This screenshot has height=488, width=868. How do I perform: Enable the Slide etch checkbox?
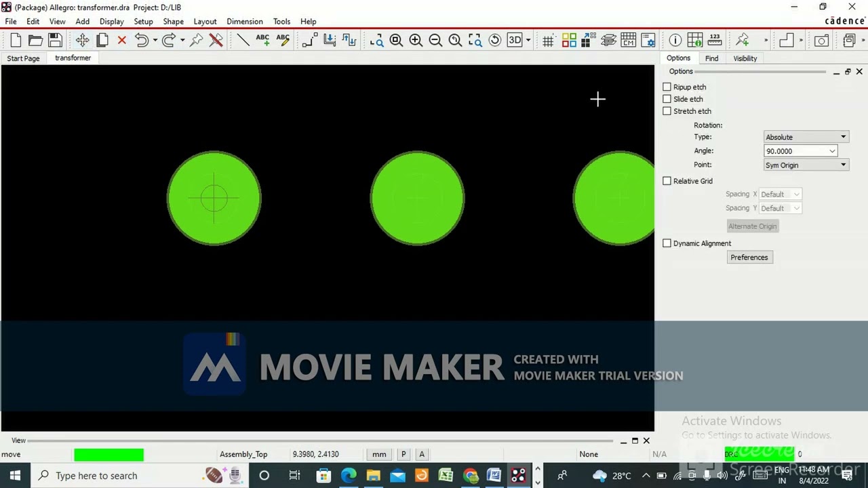pos(667,99)
